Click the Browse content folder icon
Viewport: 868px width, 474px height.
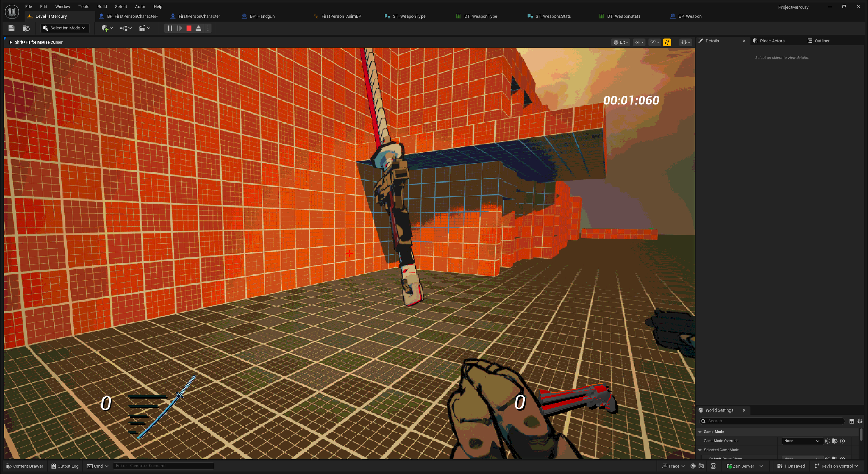(26, 28)
